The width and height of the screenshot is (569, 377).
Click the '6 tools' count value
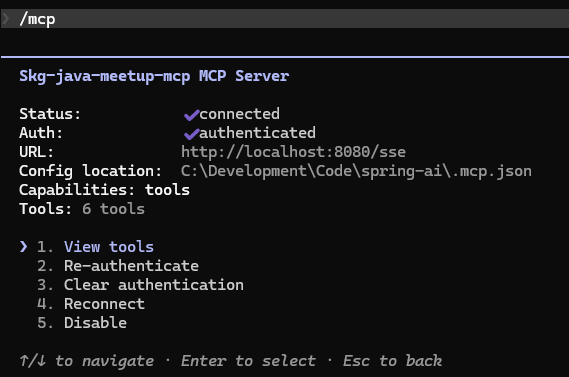tap(113, 209)
